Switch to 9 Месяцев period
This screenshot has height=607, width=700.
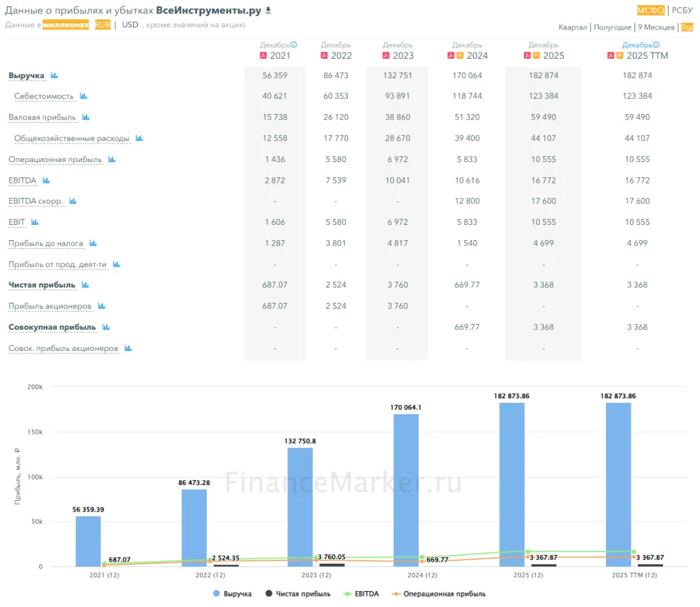click(656, 27)
